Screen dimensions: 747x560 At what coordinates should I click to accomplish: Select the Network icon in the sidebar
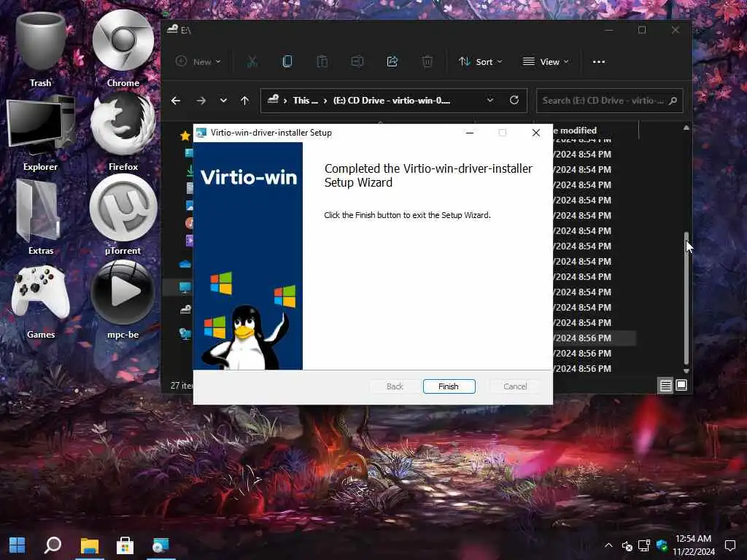[x=185, y=334]
